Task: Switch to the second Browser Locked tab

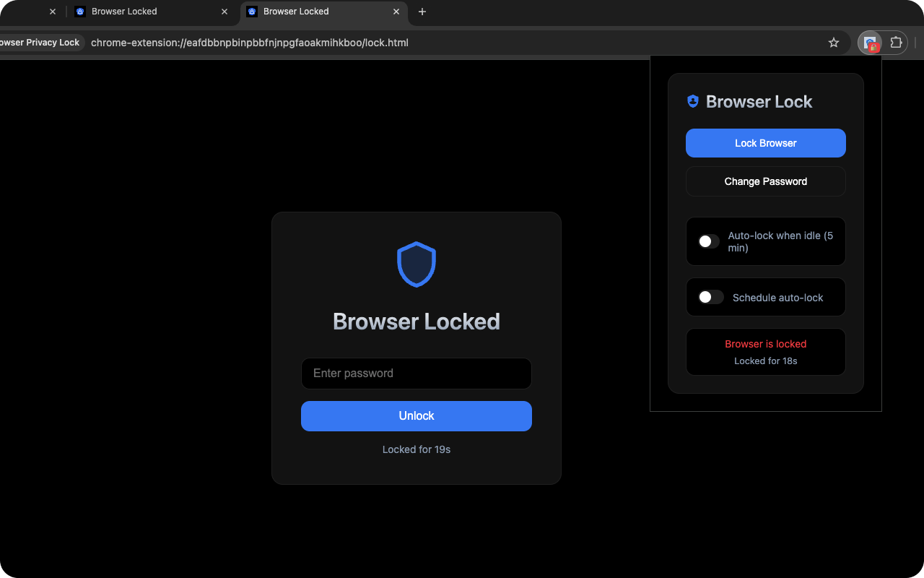Action: click(x=144, y=12)
